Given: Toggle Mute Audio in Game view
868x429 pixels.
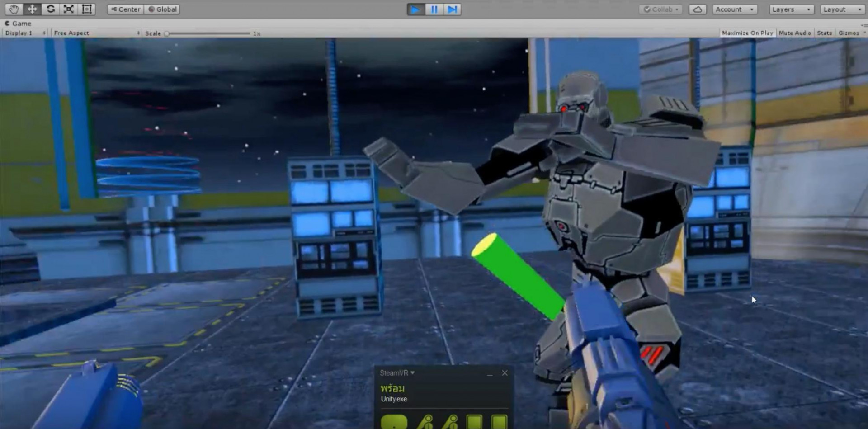Looking at the screenshot, I should (795, 33).
